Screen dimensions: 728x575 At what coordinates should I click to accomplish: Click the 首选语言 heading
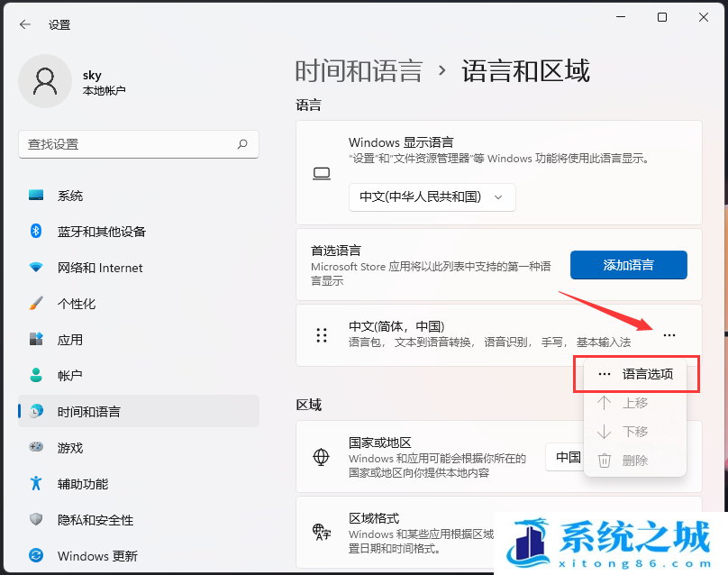pos(336,251)
